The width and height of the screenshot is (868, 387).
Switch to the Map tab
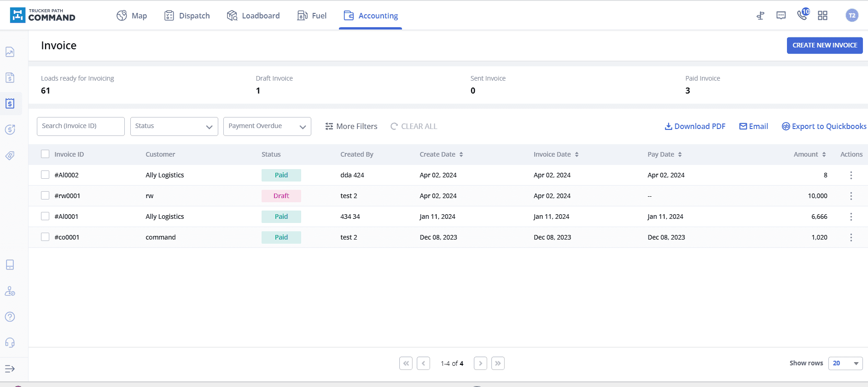132,16
